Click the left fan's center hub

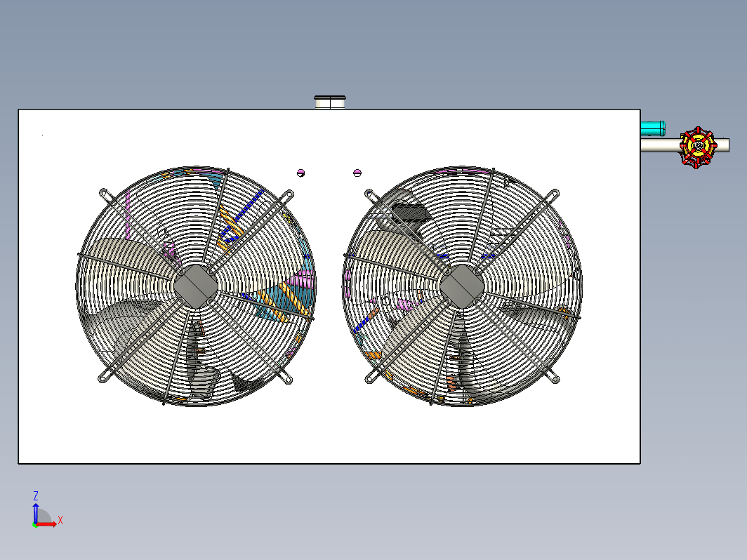click(196, 286)
